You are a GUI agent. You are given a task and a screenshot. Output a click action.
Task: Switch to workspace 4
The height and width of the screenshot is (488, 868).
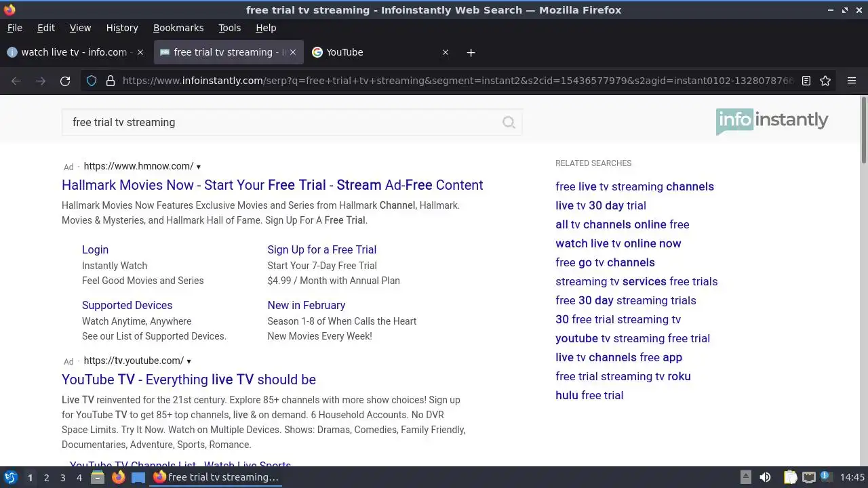click(x=79, y=478)
